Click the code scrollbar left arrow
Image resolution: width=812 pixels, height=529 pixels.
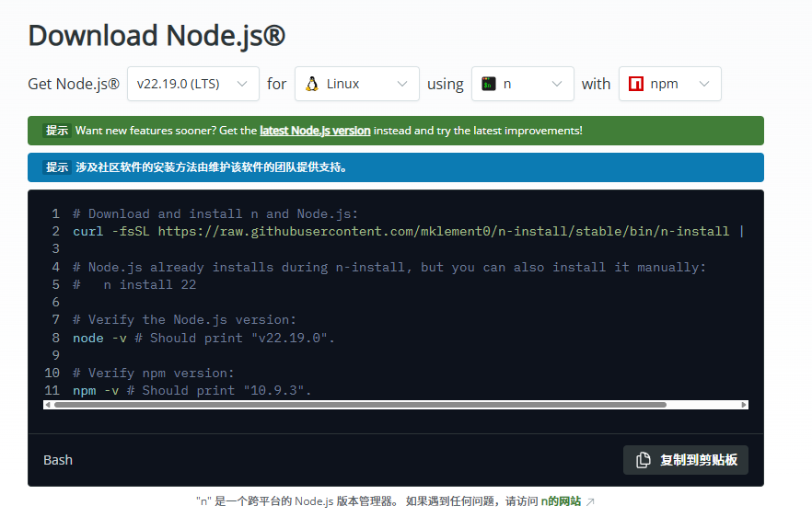pyautogui.click(x=48, y=405)
